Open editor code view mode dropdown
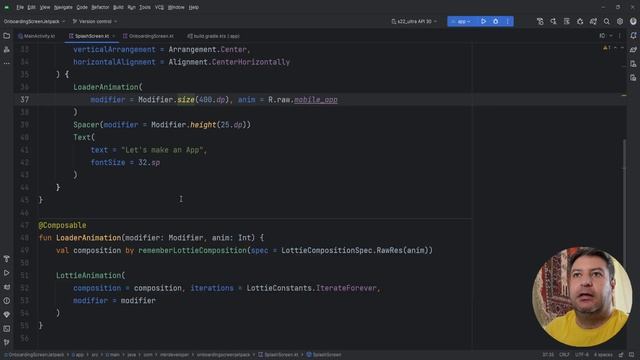640x360 pixels. 605,36
